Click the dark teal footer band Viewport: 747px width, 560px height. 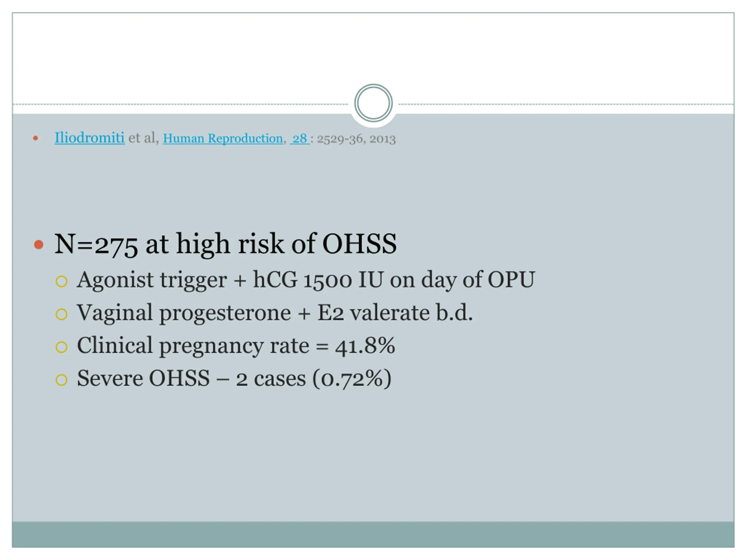pos(373,534)
